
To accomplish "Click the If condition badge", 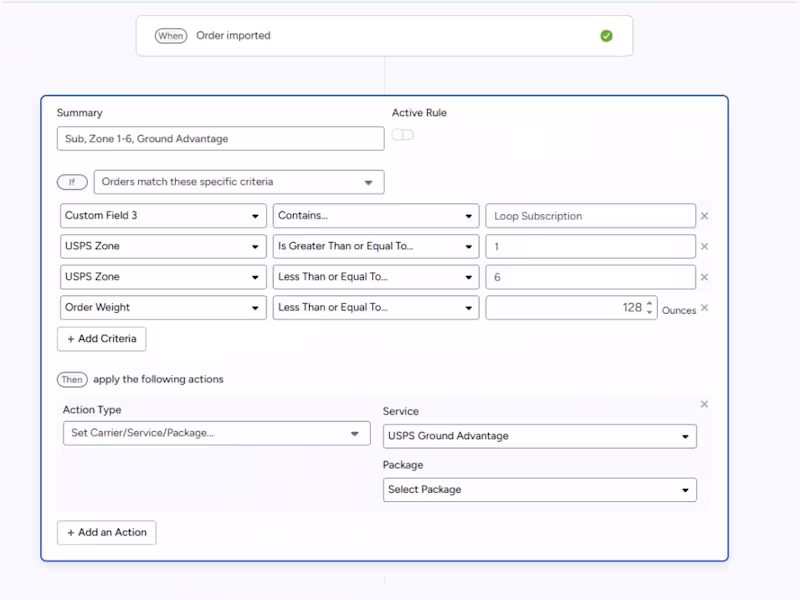I will pyautogui.click(x=72, y=182).
